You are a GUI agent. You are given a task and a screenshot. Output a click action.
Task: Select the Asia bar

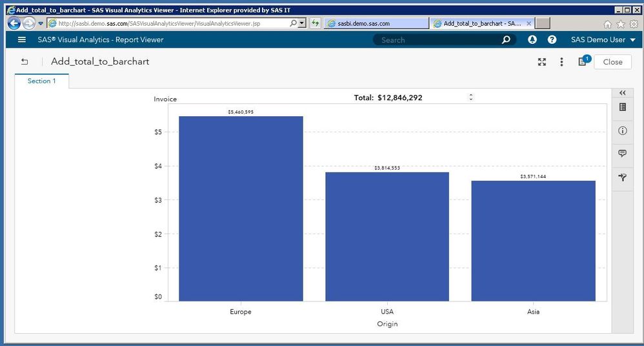point(533,241)
